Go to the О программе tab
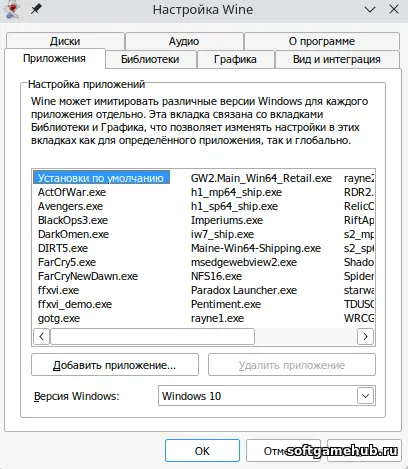The height and width of the screenshot is (469, 408). click(322, 41)
